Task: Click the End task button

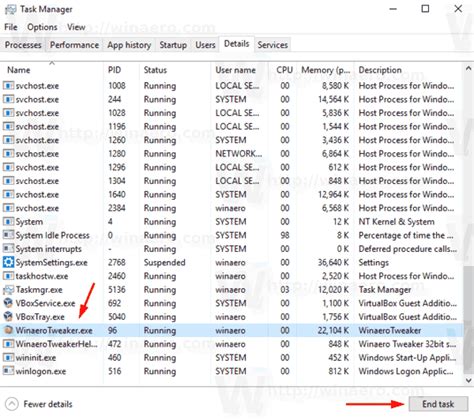Action: pyautogui.click(x=438, y=404)
